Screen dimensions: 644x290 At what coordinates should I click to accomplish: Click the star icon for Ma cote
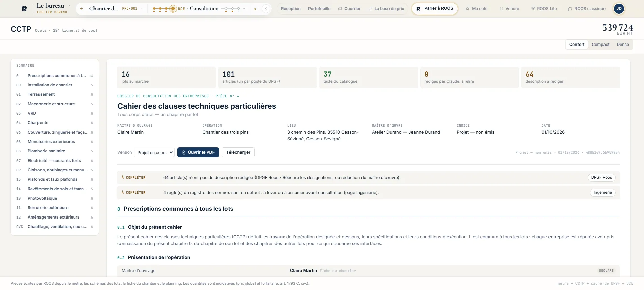pyautogui.click(x=467, y=9)
